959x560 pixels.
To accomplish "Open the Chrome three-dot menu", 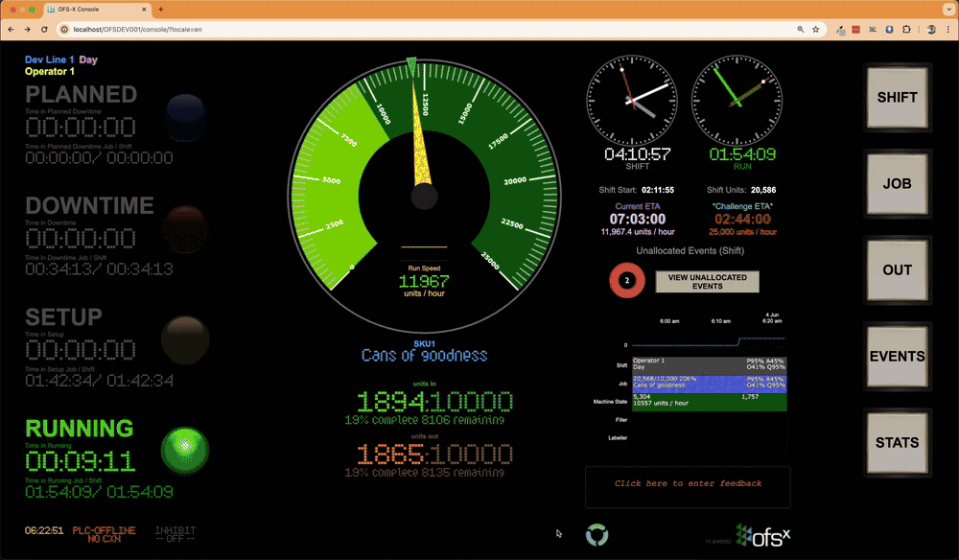I will point(947,30).
